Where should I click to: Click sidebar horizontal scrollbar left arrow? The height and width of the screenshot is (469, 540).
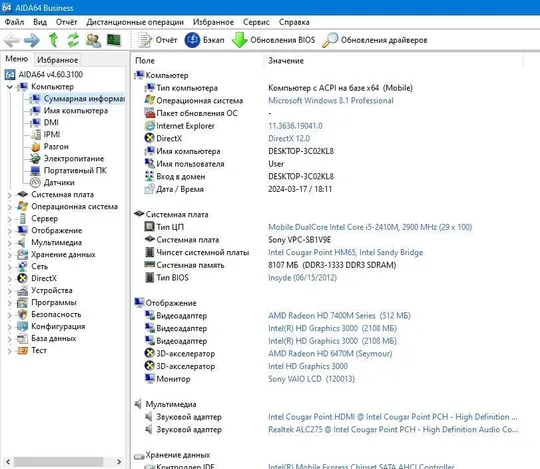click(x=8, y=462)
